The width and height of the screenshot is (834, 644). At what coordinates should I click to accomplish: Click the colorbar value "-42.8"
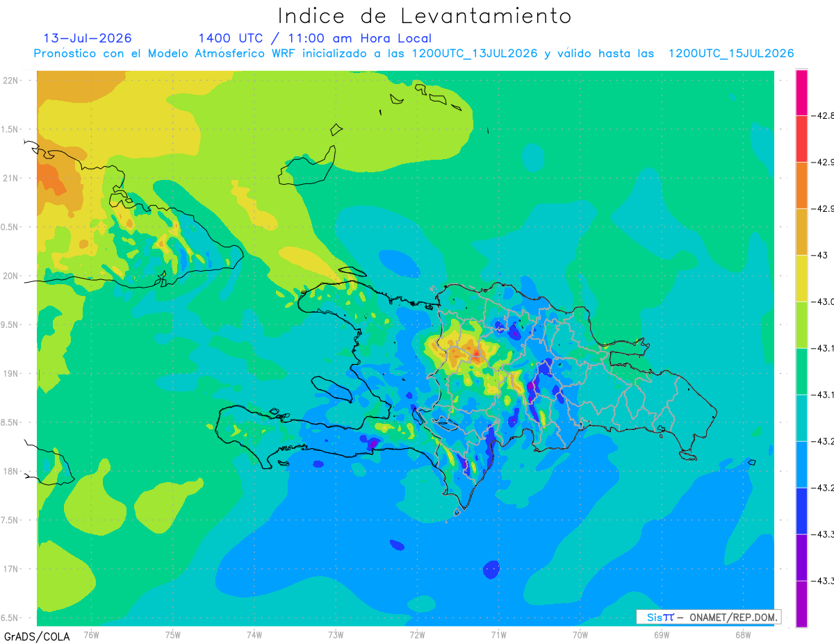(x=824, y=115)
